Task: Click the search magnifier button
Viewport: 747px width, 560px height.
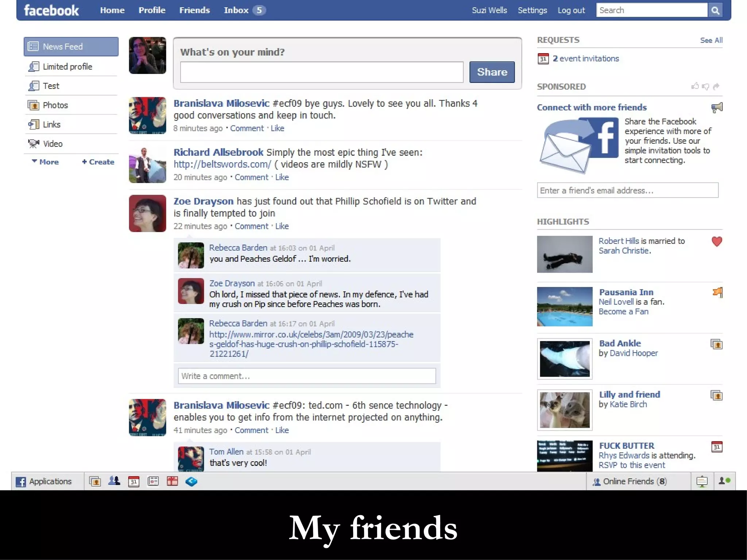Action: (x=715, y=10)
